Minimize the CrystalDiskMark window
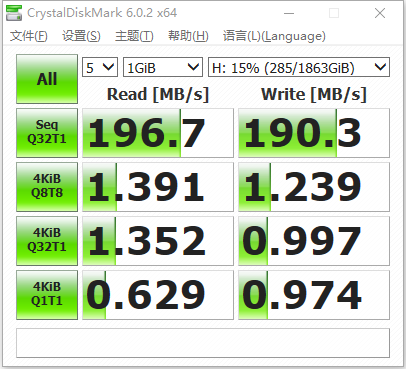This screenshot has height=369, width=406. pyautogui.click(x=289, y=13)
